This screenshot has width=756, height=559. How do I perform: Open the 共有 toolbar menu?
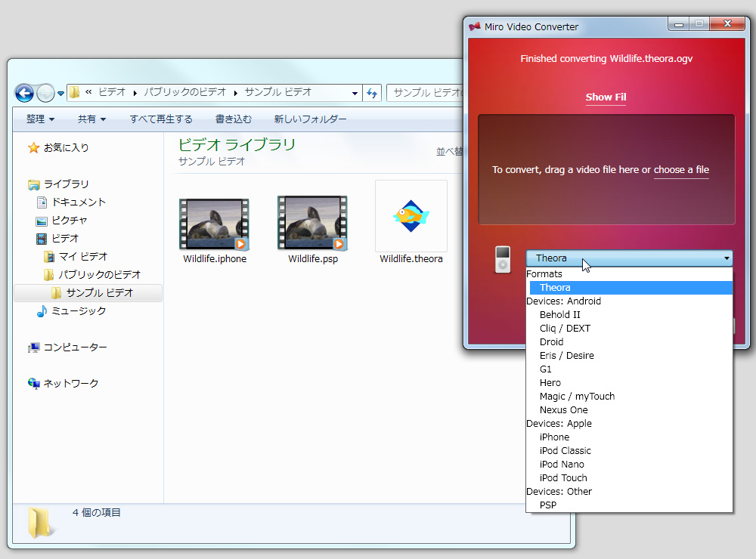pyautogui.click(x=91, y=119)
